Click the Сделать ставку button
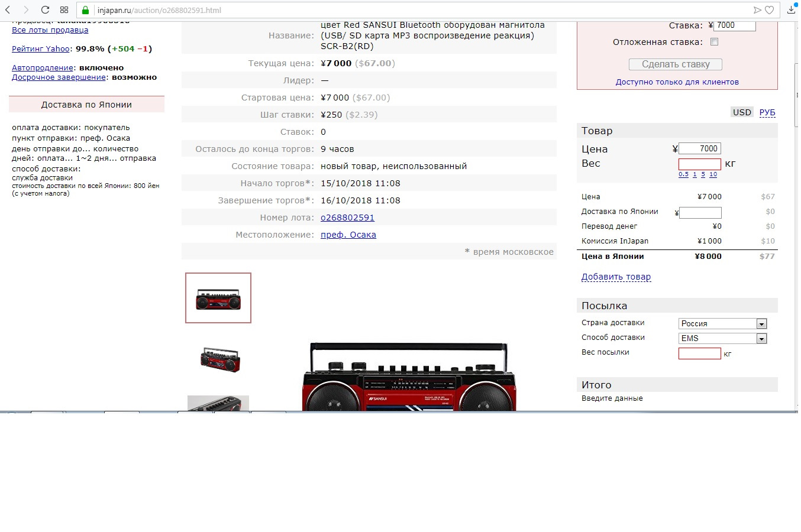This screenshot has height=532, width=801. [675, 64]
